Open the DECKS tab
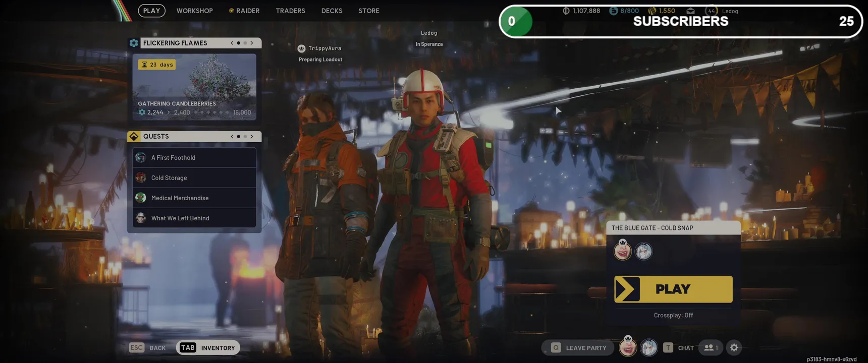Screen dimensions: 868x363 tap(332, 11)
